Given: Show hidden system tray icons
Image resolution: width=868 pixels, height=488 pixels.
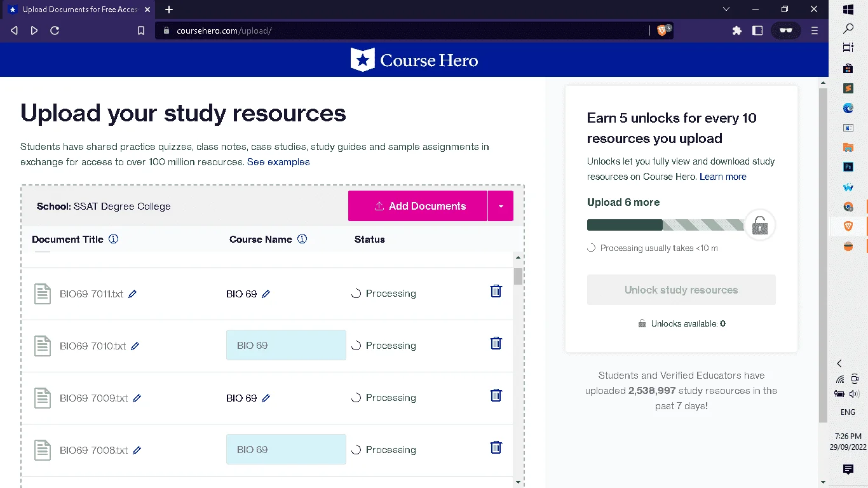Looking at the screenshot, I should (x=839, y=363).
